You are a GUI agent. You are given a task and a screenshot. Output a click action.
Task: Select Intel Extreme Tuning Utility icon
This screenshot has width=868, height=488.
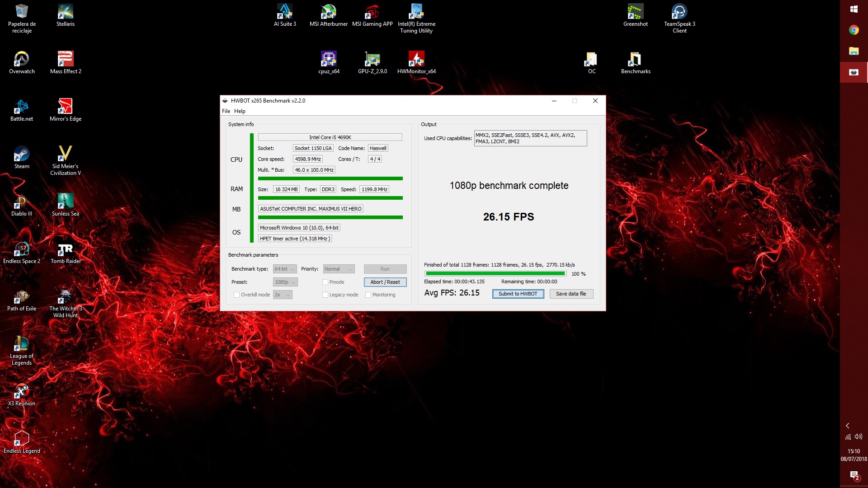coord(416,19)
